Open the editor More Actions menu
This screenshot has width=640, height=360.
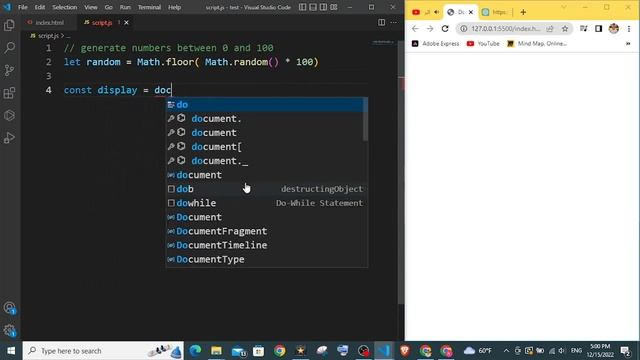point(393,22)
